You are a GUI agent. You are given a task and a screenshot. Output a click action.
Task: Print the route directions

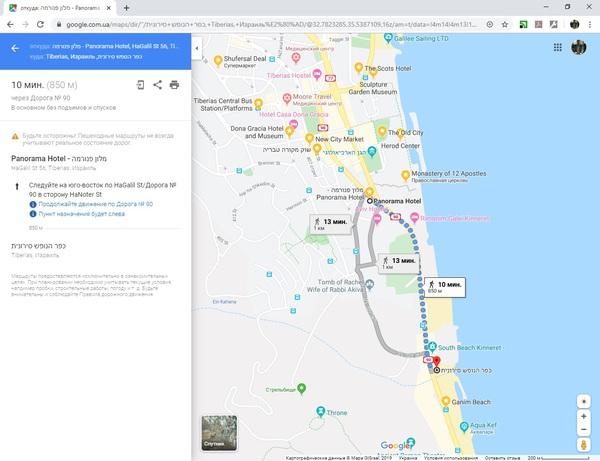pos(174,85)
